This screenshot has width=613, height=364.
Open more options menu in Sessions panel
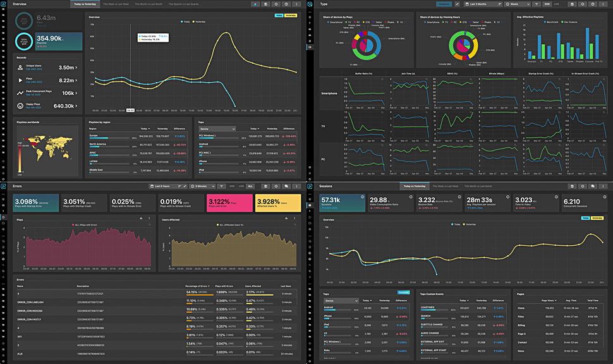tap(604, 186)
